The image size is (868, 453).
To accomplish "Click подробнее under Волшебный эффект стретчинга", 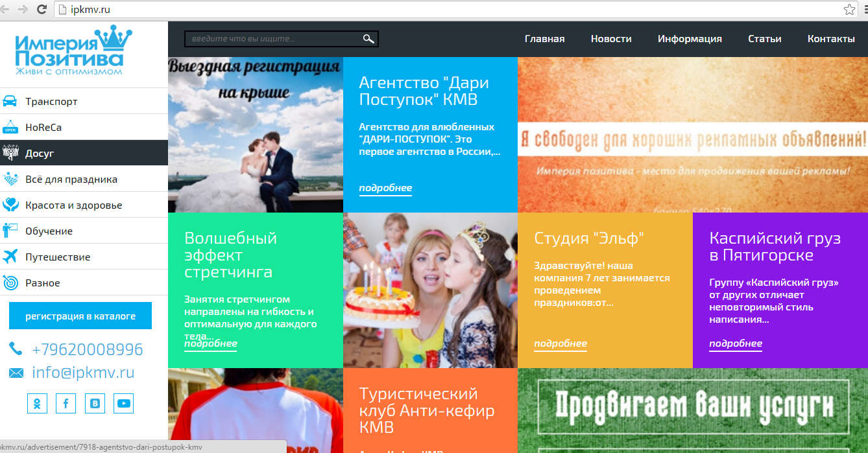I will tap(211, 343).
